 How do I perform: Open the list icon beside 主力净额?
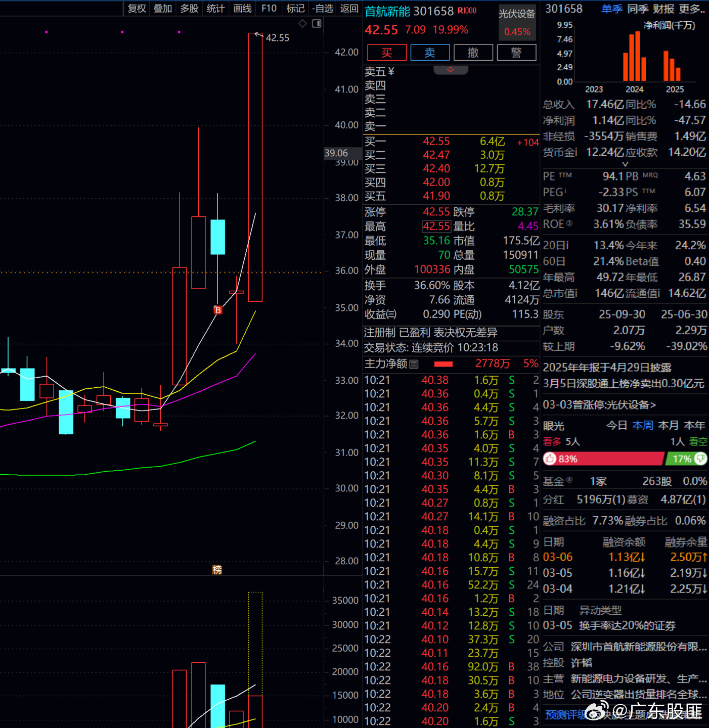click(x=414, y=364)
